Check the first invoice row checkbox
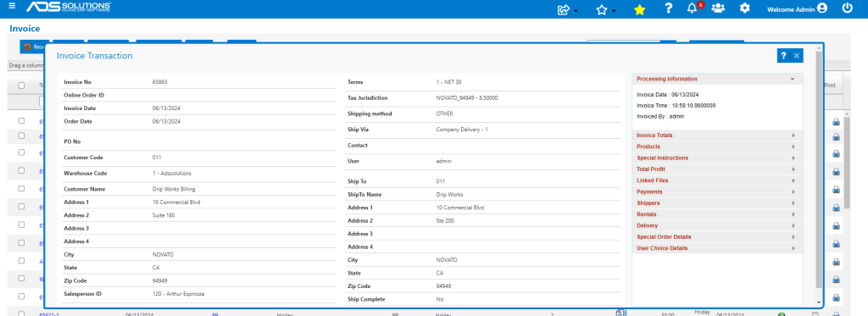Viewport: 868px width, 316px height. [x=21, y=120]
